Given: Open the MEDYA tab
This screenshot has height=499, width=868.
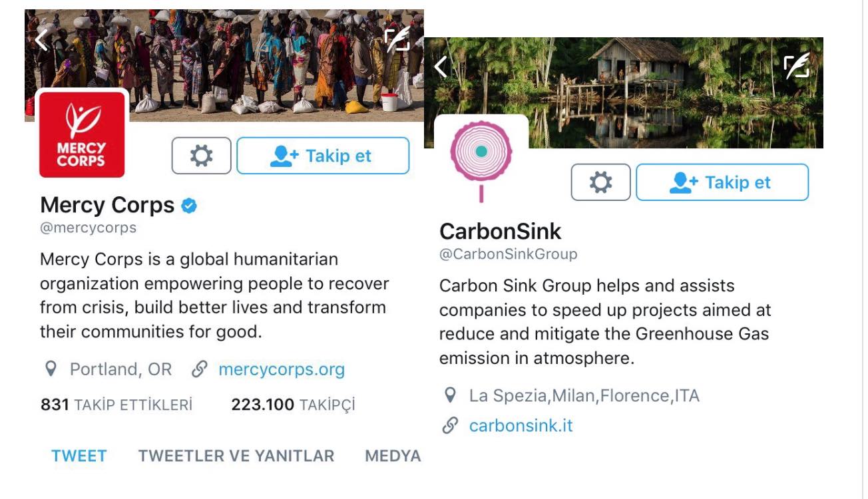Looking at the screenshot, I should pyautogui.click(x=393, y=456).
